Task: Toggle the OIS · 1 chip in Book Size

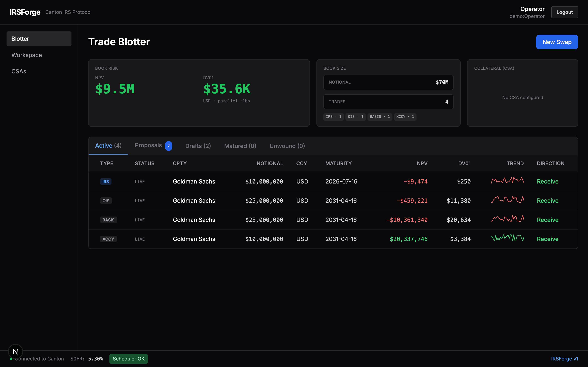Action: 355,117
